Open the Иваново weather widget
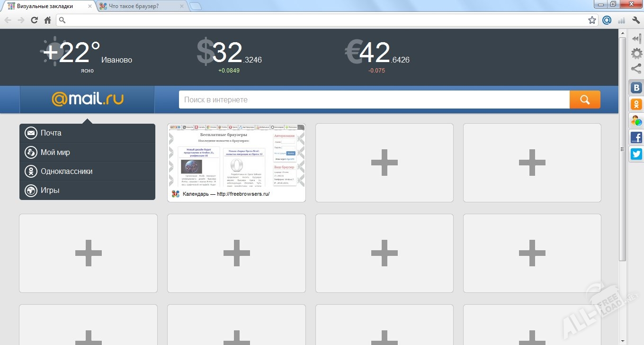This screenshot has width=644, height=345. pos(88,54)
